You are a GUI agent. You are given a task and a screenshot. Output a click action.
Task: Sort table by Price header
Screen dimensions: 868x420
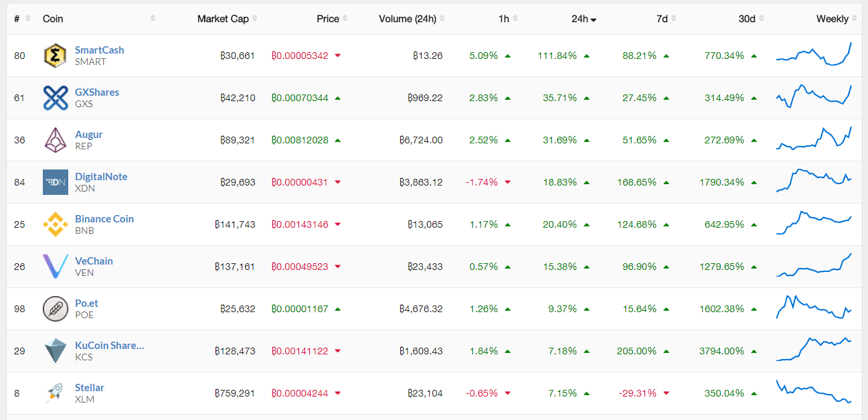pos(333,19)
